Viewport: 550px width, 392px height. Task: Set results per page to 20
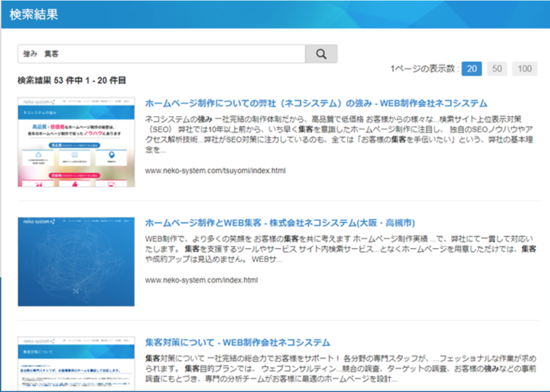pyautogui.click(x=472, y=69)
